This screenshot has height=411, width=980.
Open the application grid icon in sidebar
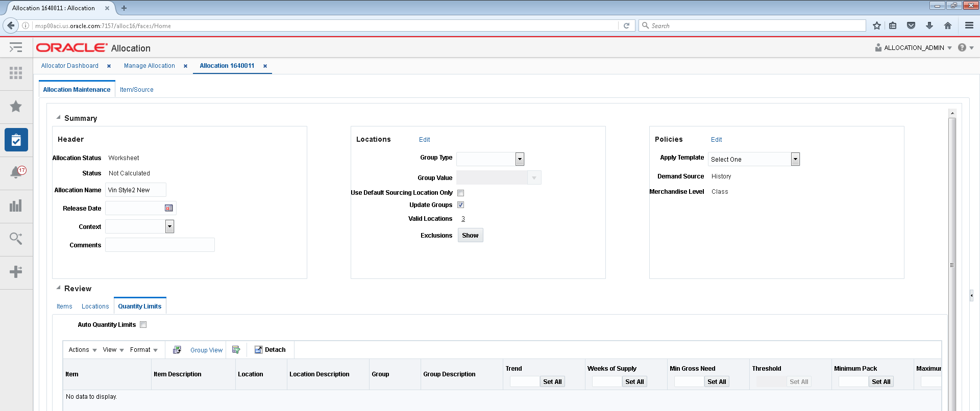pyautogui.click(x=16, y=73)
